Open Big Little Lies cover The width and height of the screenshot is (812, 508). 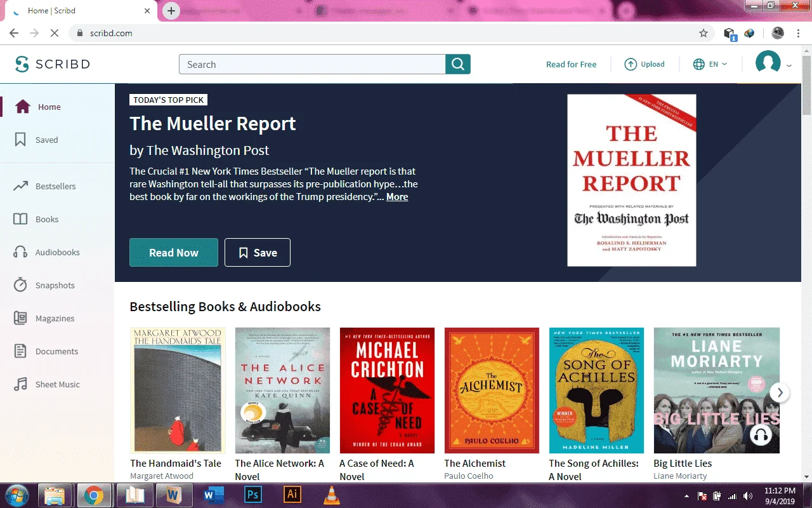click(x=716, y=390)
